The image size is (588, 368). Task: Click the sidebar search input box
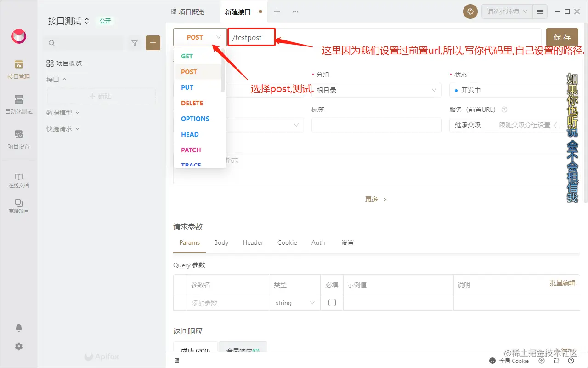point(85,43)
